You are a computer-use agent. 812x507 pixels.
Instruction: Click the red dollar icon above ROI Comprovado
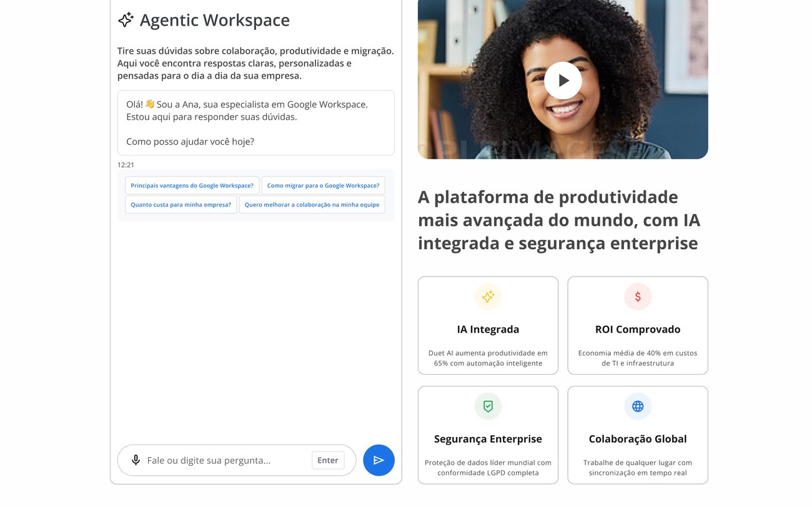(638, 297)
